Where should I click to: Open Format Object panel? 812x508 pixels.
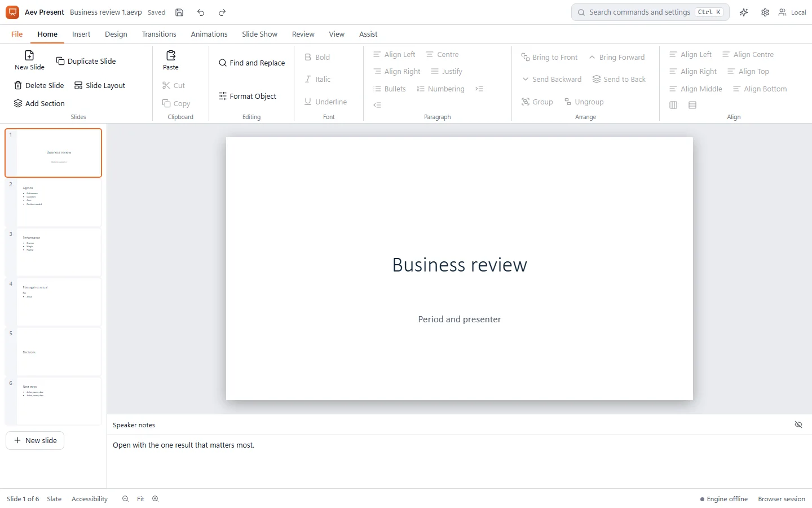248,96
